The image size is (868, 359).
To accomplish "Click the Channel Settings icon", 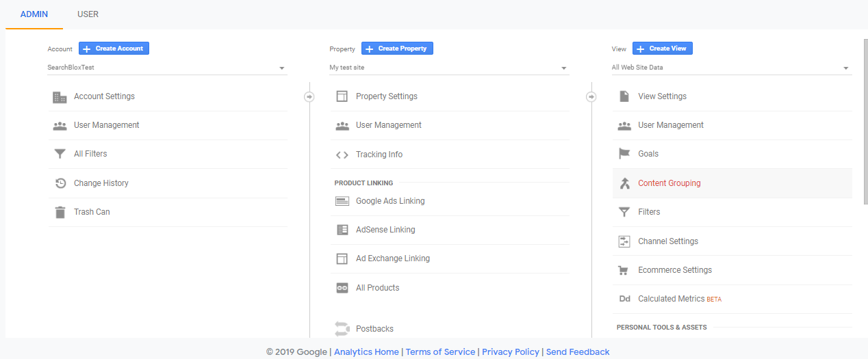I will (624, 241).
